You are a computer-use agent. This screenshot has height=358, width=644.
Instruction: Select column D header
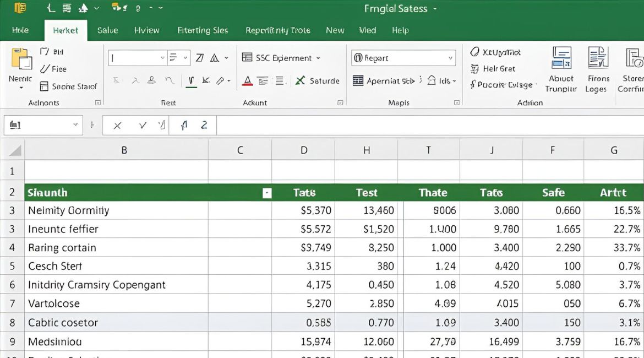tap(303, 150)
